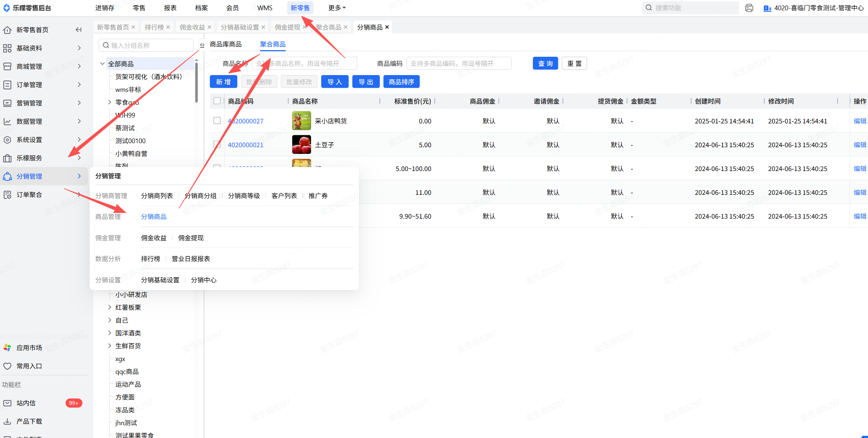Viewport: 868px width, 438px height.
Task: Open 新零售首页 via the home icon
Action: [x=7, y=30]
